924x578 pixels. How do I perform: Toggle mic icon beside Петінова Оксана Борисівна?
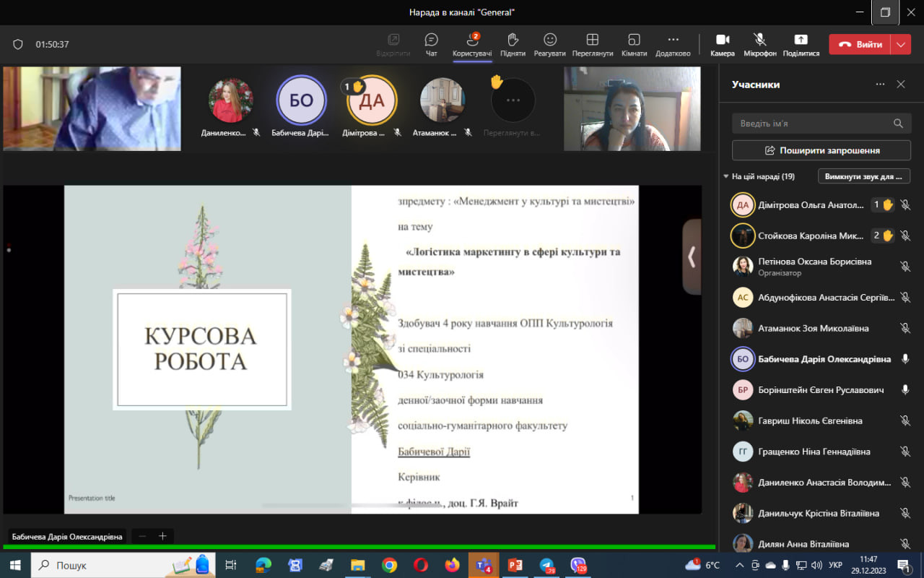(905, 267)
